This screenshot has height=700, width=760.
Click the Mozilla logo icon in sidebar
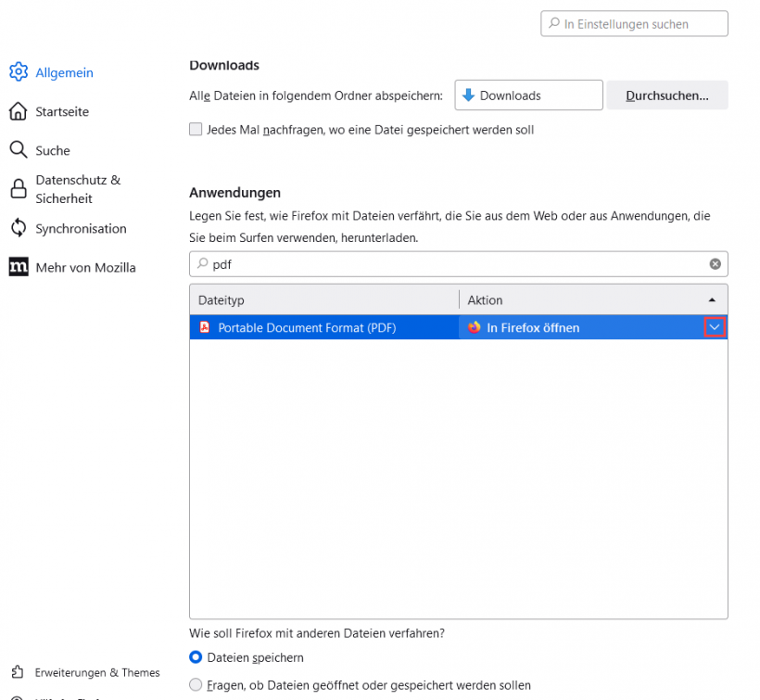point(19,267)
